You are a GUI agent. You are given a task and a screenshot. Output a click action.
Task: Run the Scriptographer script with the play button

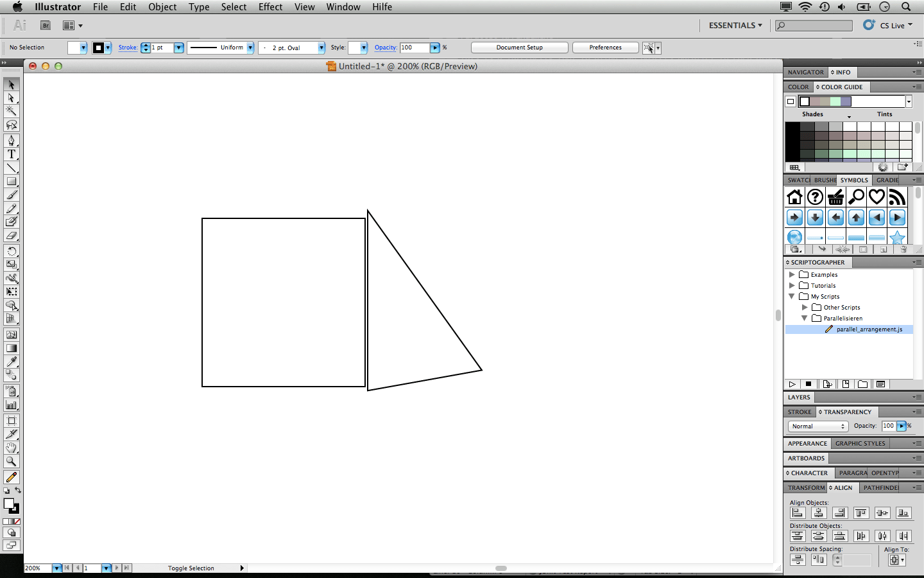point(792,383)
